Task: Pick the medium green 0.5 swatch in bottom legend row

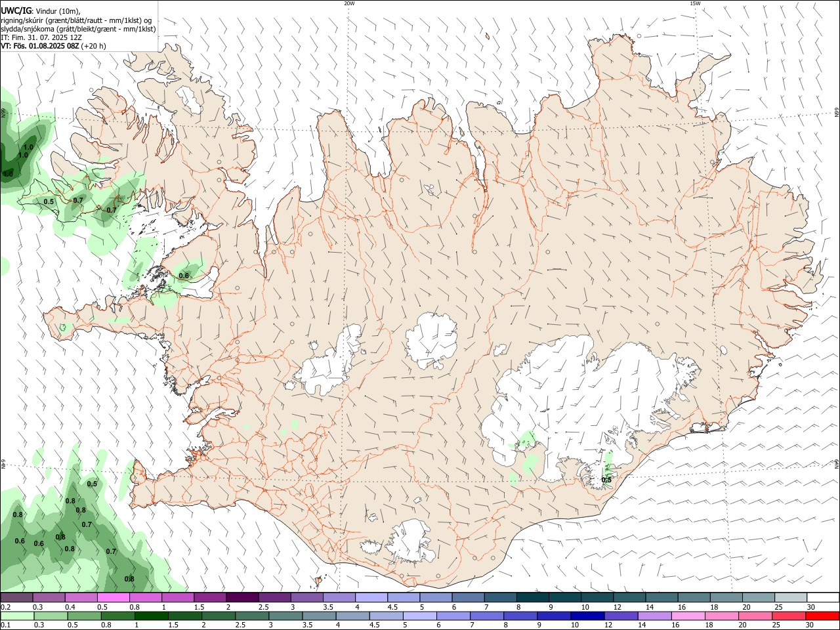Action: click(85, 616)
